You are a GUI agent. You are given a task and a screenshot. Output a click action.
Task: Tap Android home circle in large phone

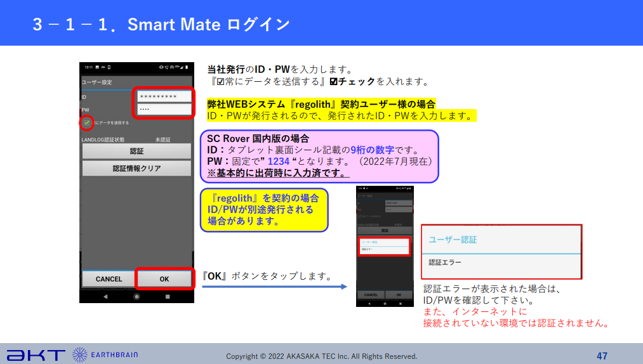tap(136, 296)
